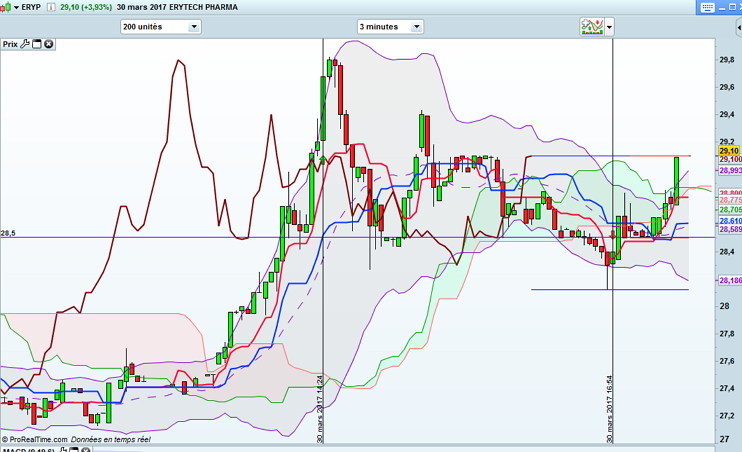Click the Prix panel label
Screen dimensions: 742x452
10,44
